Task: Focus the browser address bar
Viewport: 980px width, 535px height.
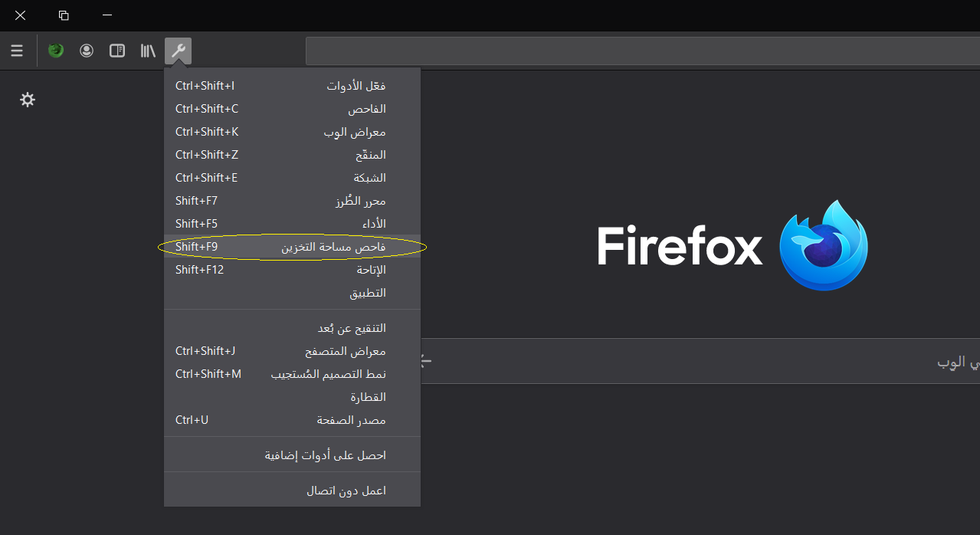Action: (643, 51)
